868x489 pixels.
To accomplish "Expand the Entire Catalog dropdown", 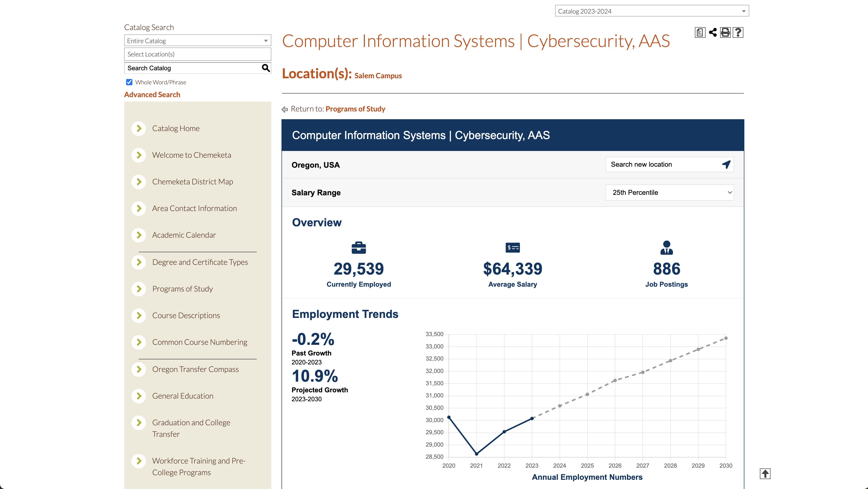I will [x=197, y=41].
